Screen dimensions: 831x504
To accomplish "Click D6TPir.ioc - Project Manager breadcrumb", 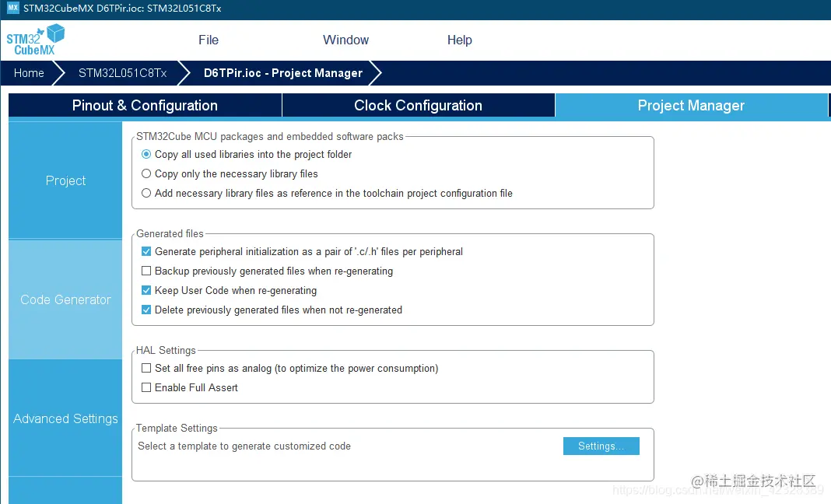I will (283, 73).
